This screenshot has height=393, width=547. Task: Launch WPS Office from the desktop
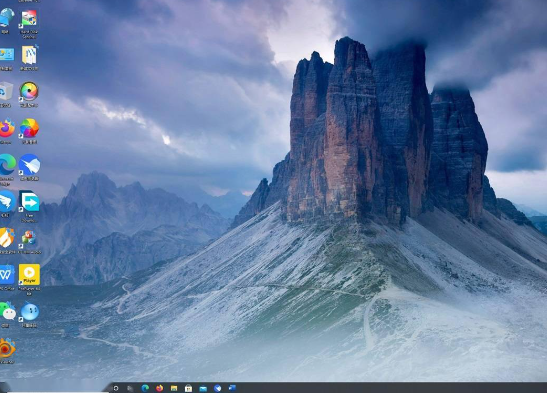coord(7,275)
